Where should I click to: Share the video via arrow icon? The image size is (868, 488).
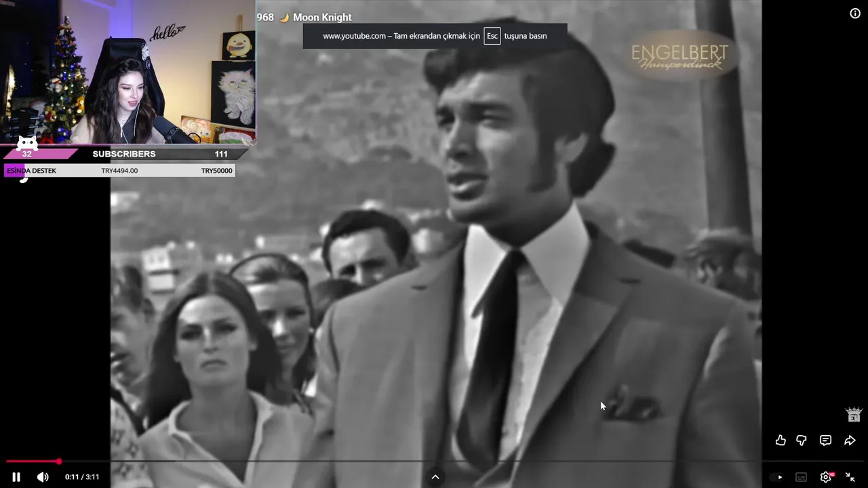(x=850, y=441)
